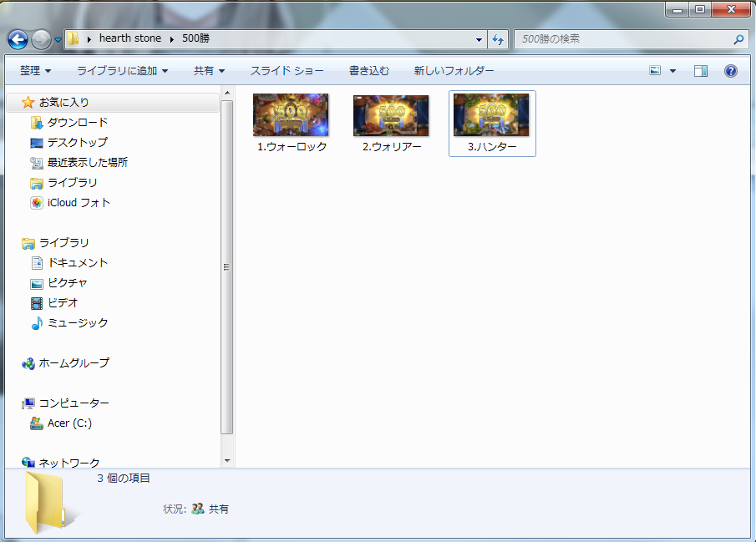Expand the arrow before hearth stone
This screenshot has height=542, width=756.
[89, 39]
